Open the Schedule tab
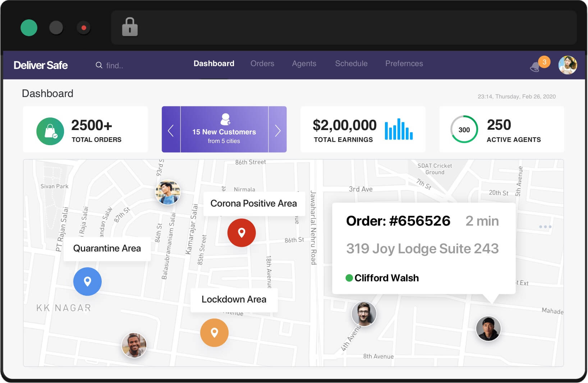The image size is (588, 383). pos(351,64)
